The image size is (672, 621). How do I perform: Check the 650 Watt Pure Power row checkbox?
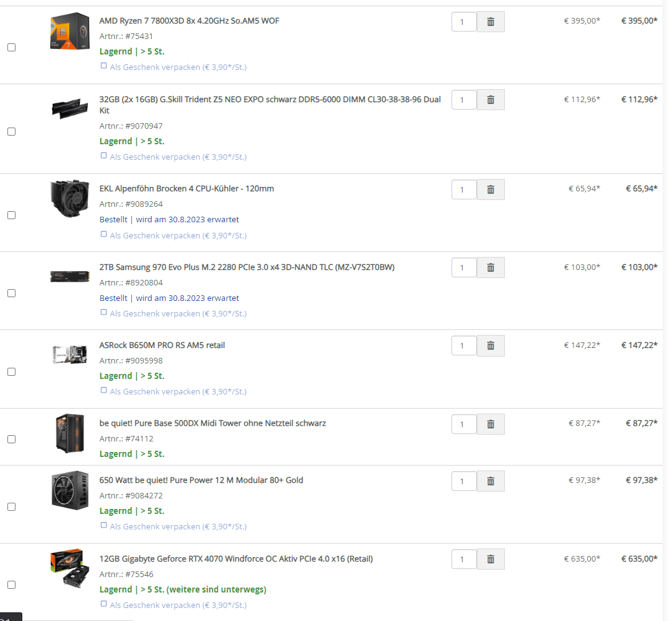pos(12,506)
